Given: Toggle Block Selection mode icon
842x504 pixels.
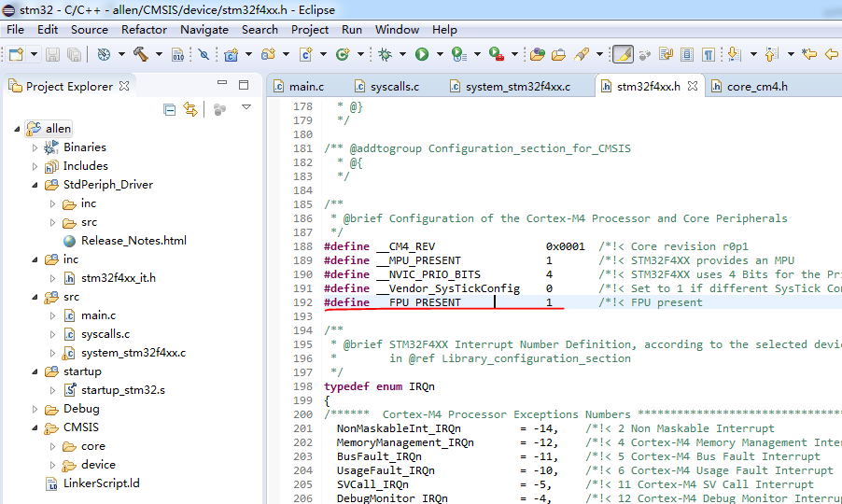Looking at the screenshot, I should (x=687, y=54).
